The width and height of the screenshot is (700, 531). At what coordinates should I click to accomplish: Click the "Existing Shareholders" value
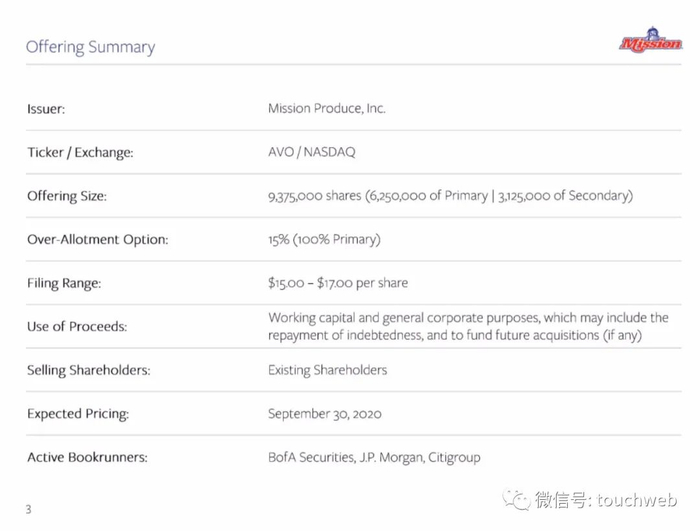tap(327, 370)
